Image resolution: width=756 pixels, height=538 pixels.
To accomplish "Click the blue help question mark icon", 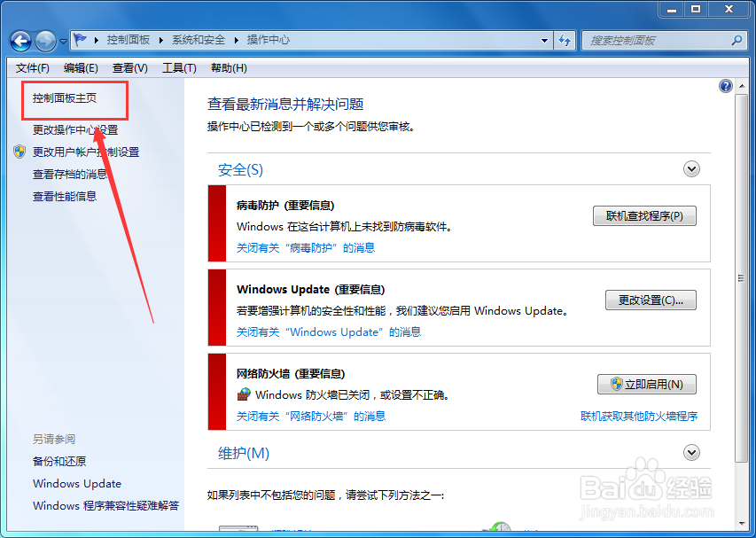I will coord(726,86).
